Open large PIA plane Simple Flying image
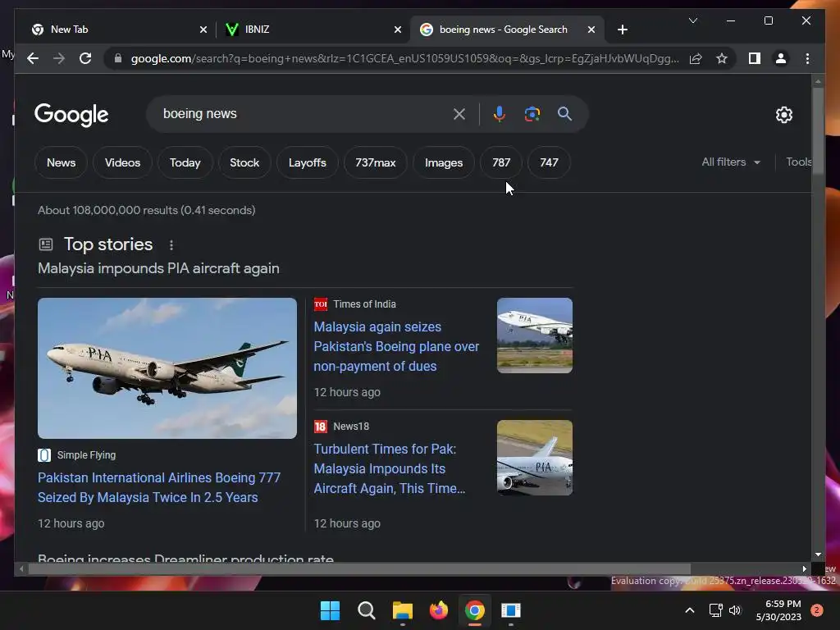Image resolution: width=840 pixels, height=630 pixels. (167, 368)
